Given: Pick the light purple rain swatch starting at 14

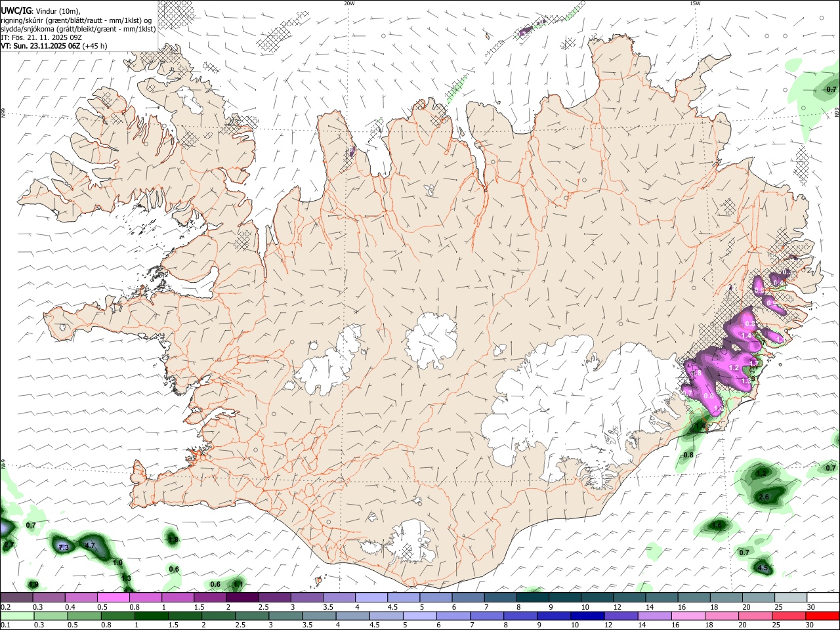Looking at the screenshot, I should 654,616.
